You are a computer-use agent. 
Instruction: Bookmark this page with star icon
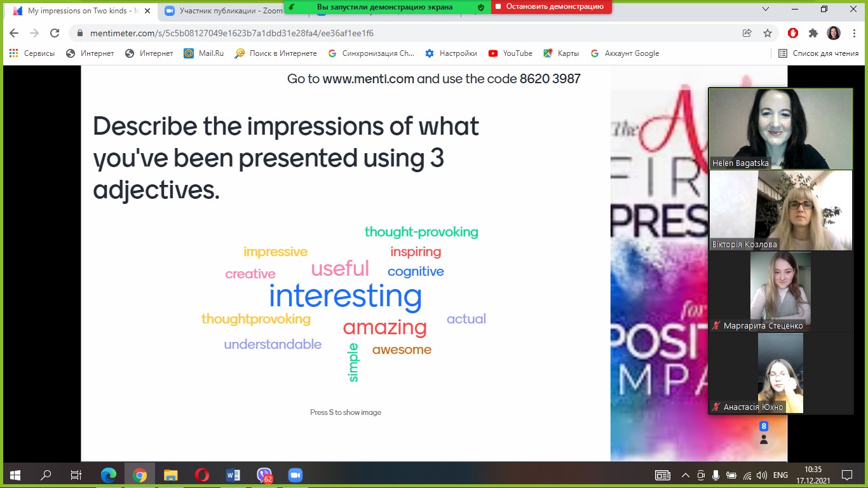click(x=767, y=33)
